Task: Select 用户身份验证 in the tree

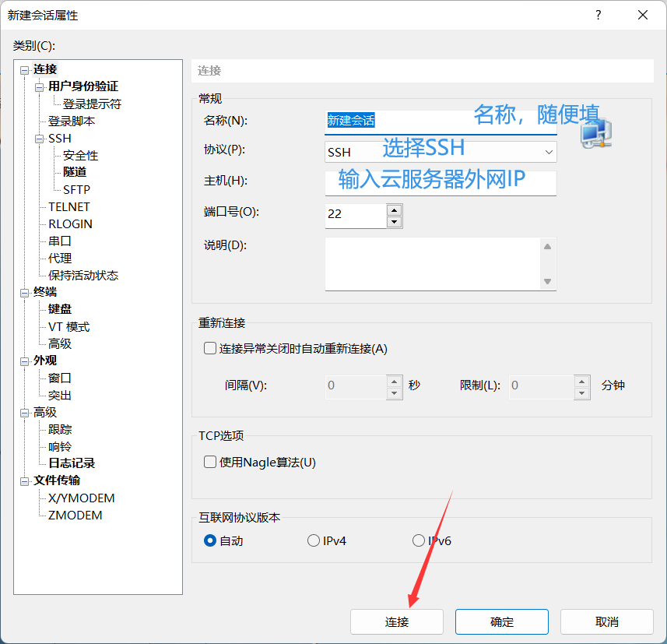Action: tap(83, 86)
